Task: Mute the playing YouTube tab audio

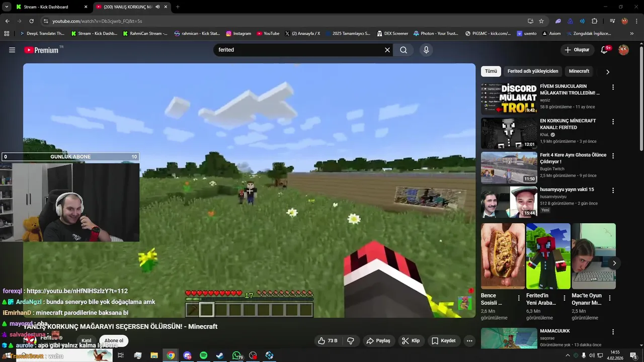Action: click(157, 7)
